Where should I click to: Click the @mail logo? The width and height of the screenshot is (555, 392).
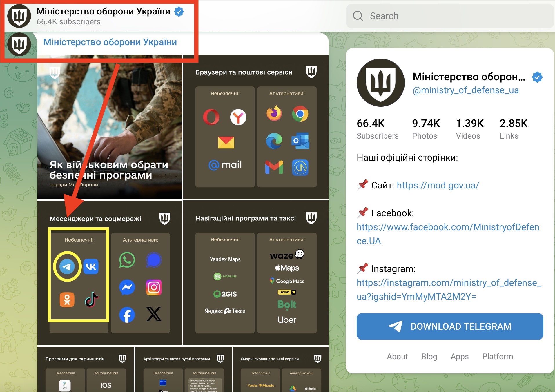tap(225, 165)
